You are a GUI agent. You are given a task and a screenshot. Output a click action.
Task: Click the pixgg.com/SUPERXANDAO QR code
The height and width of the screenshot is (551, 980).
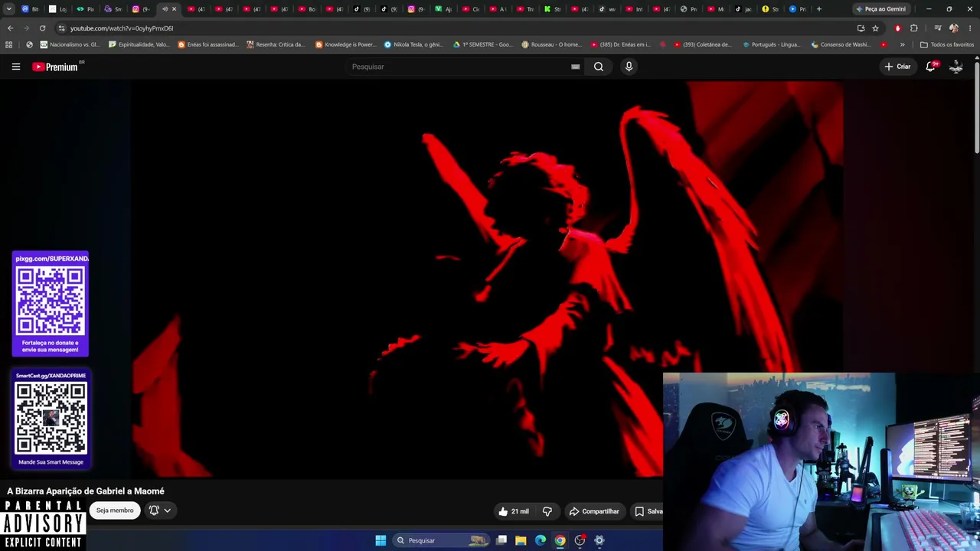click(51, 300)
